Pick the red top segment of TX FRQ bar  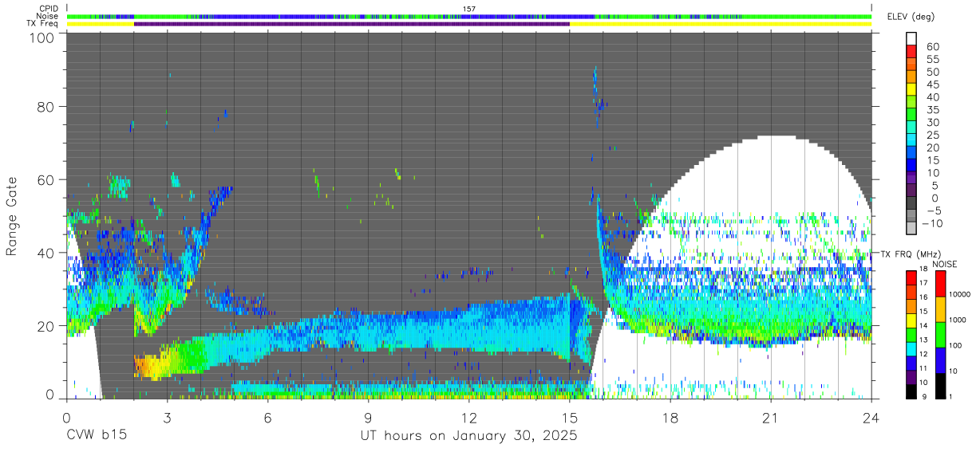point(911,277)
